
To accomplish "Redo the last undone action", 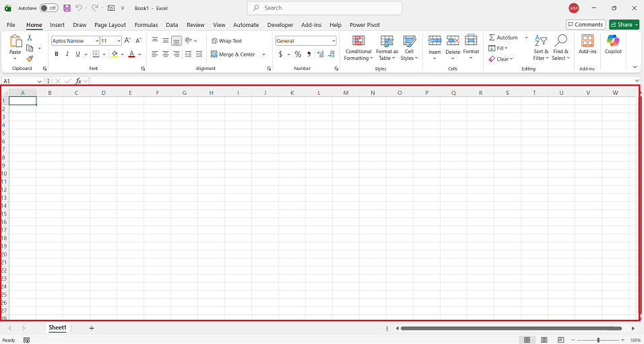I will tap(95, 8).
